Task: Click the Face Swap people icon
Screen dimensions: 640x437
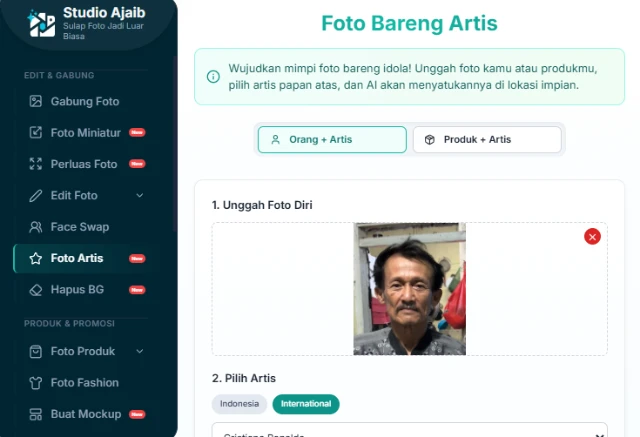Action: [x=36, y=227]
